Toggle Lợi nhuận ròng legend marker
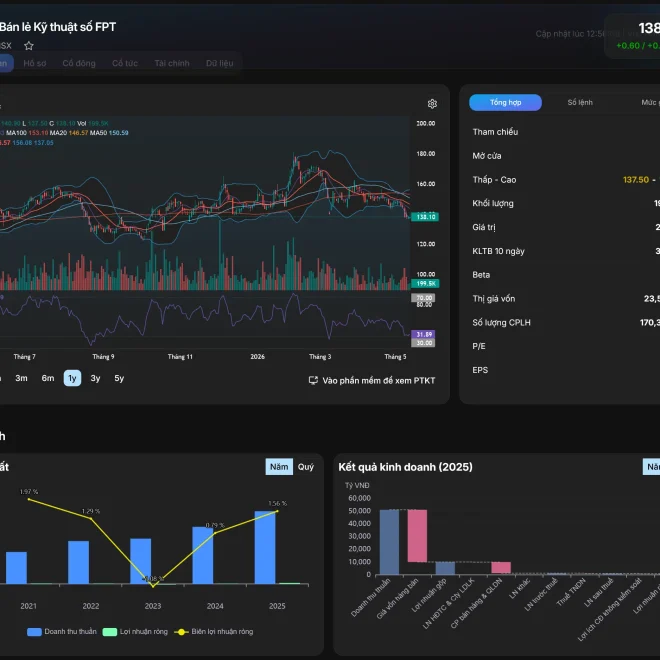The image size is (660, 660). coord(110,632)
